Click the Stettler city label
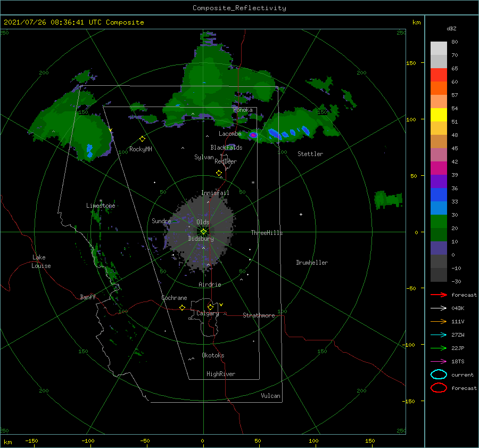The width and height of the screenshot is (479, 448). 310,154
